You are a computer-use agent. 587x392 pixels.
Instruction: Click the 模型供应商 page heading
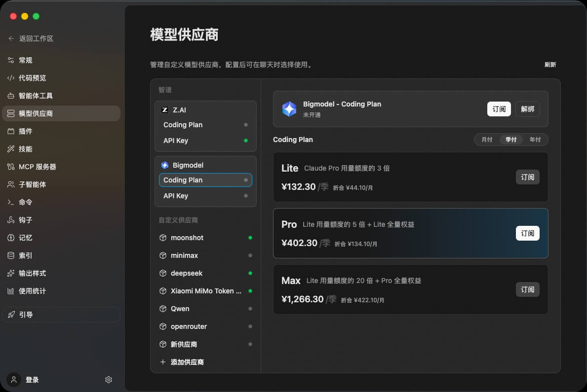click(x=184, y=35)
